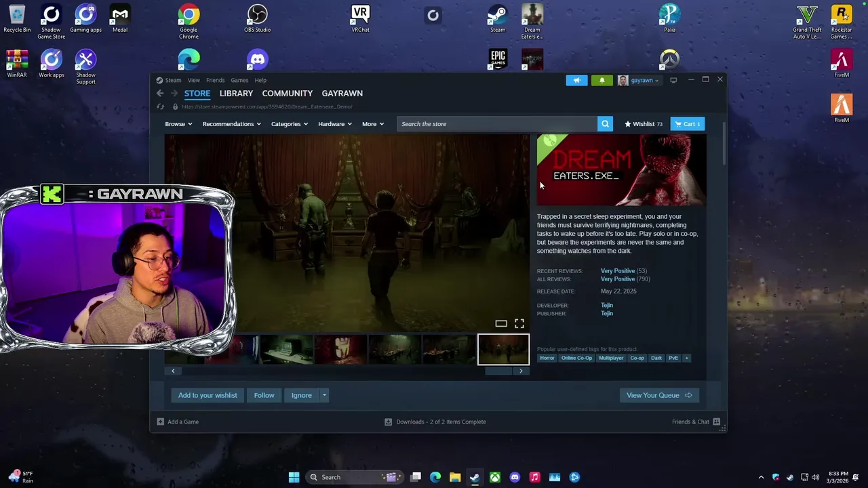Open Overwatch desktop shortcut
This screenshot has width=868, height=488.
point(669,60)
